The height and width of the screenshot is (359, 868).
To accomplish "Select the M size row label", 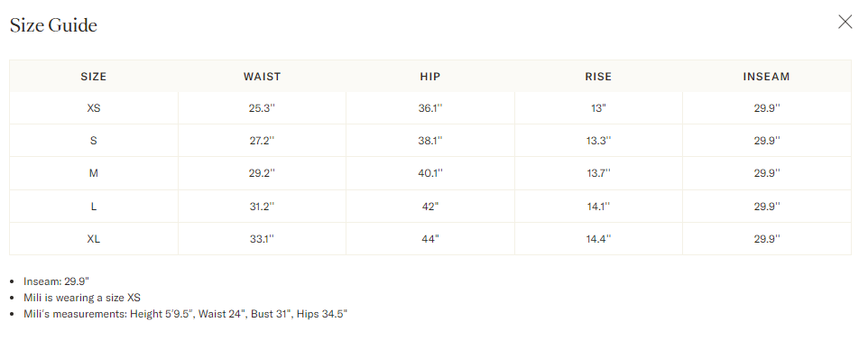I will 94,173.
